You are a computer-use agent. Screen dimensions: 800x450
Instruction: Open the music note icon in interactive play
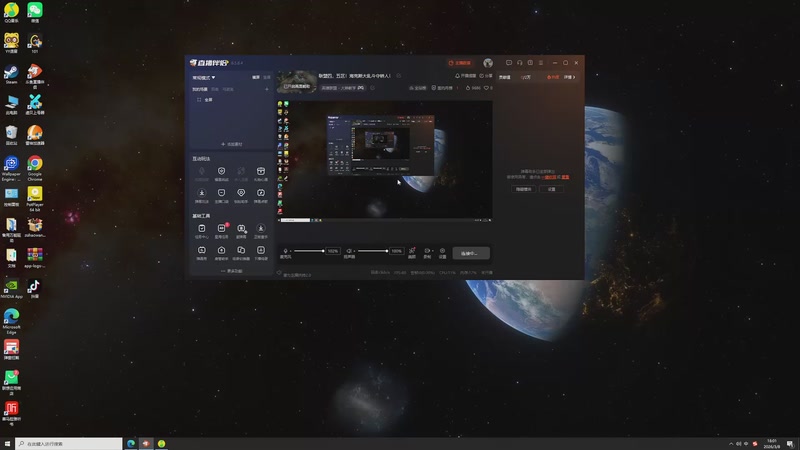click(x=261, y=193)
